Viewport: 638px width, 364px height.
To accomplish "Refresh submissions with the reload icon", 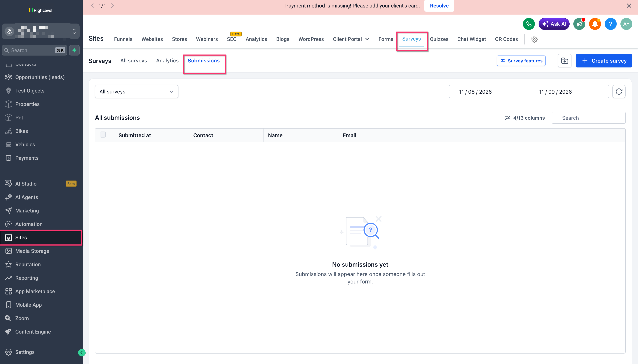I will [619, 92].
